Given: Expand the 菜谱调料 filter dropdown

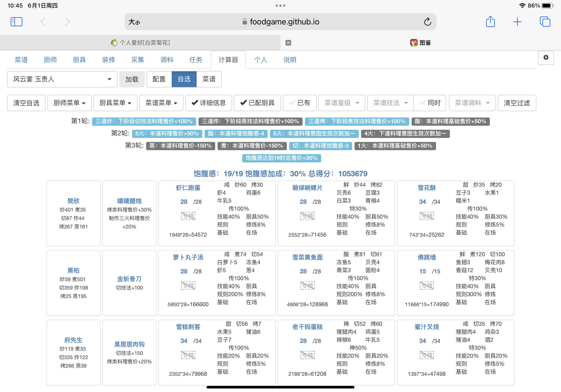Looking at the screenshot, I should (472, 103).
